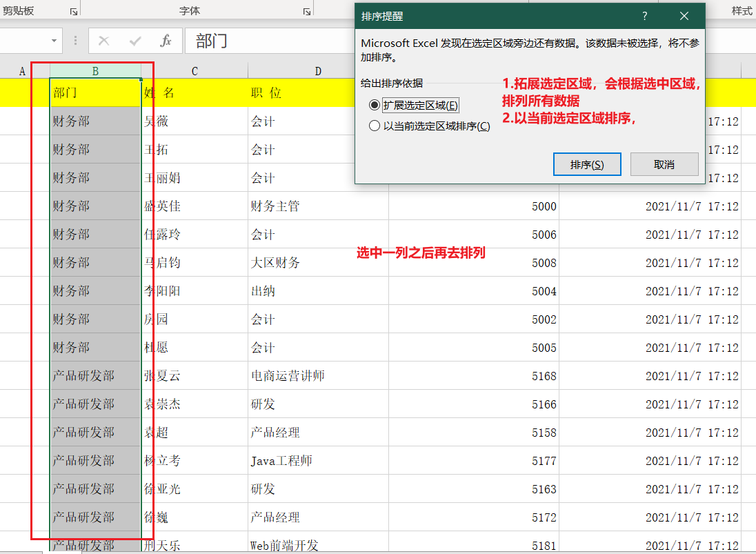756x554 pixels.
Task: Select column C header
Action: click(x=195, y=71)
